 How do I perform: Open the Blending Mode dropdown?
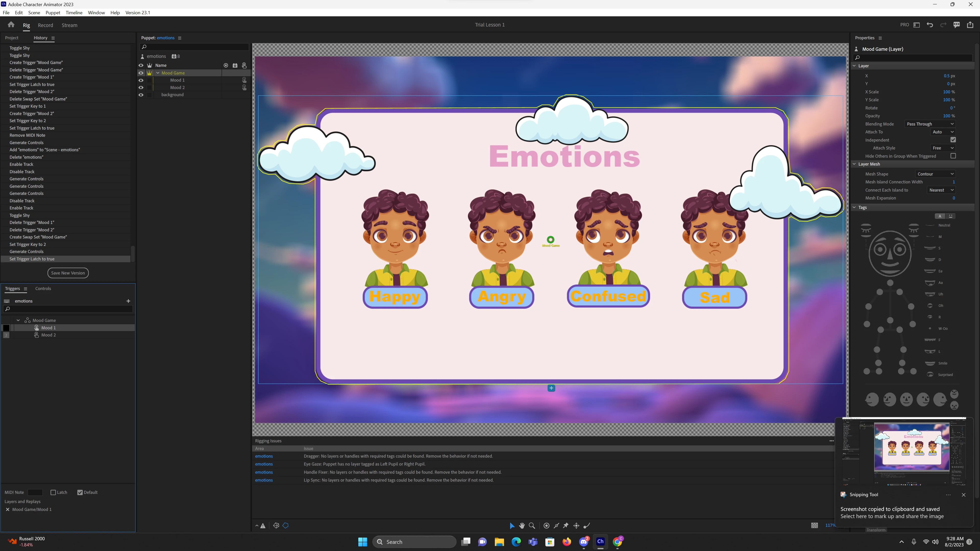click(930, 124)
